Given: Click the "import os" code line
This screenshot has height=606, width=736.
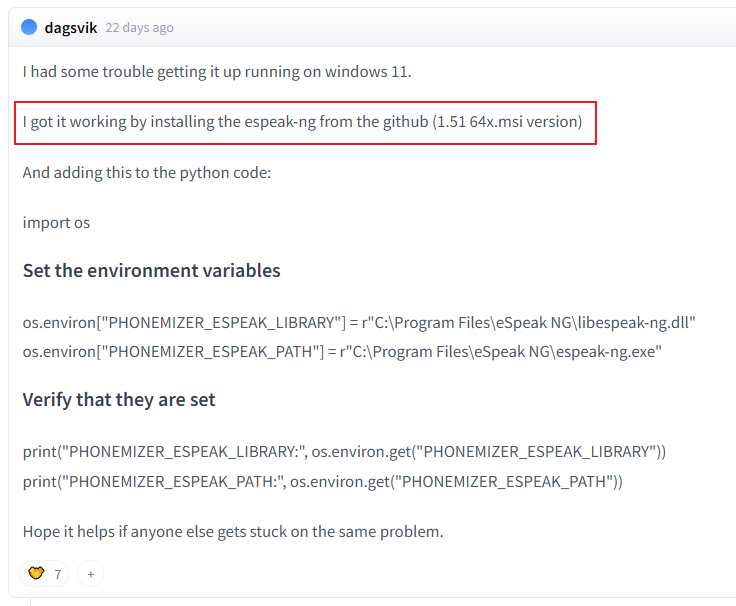Looking at the screenshot, I should tap(56, 222).
